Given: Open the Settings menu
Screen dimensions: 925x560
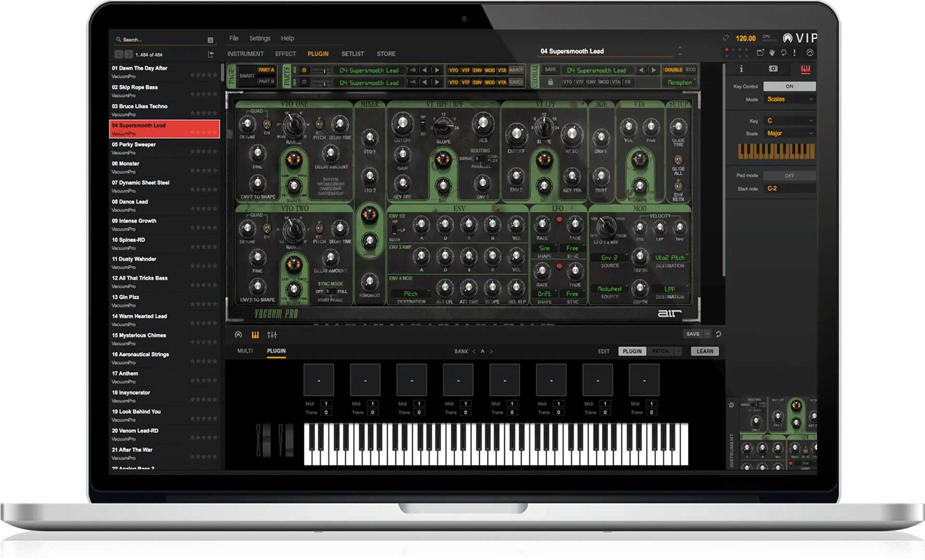Looking at the screenshot, I should [260, 38].
